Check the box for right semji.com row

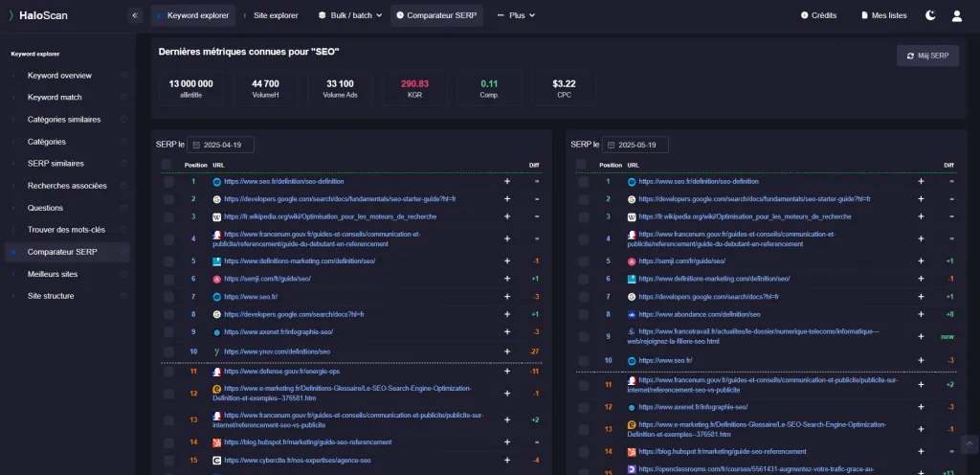coord(583,261)
